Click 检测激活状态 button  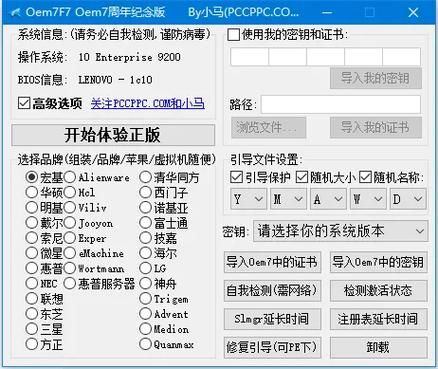click(x=379, y=290)
